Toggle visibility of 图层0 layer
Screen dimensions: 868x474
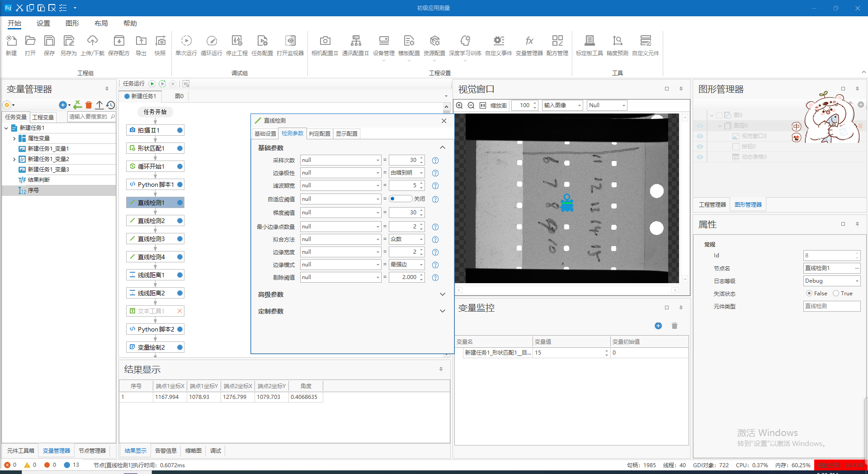(x=700, y=126)
